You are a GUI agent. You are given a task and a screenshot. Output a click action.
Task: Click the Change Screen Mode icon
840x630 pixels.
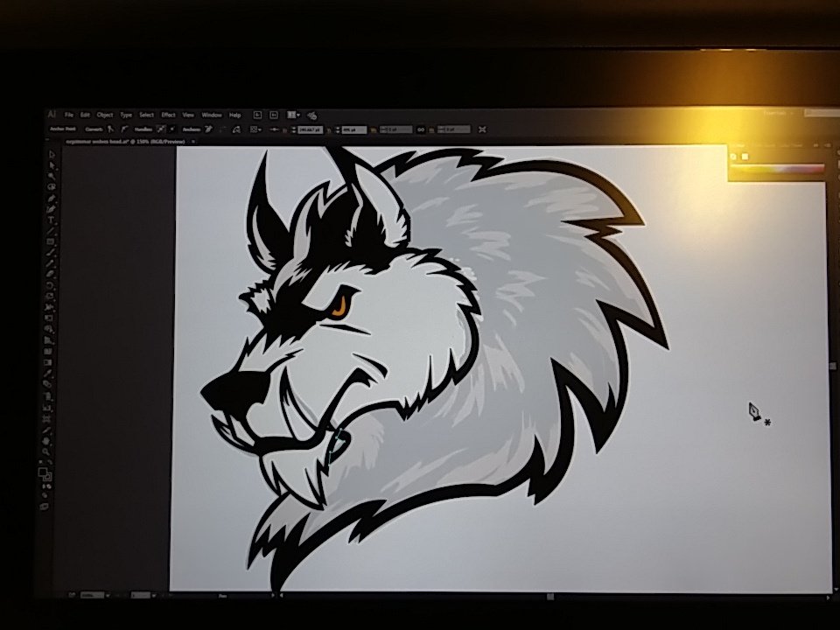45,506
